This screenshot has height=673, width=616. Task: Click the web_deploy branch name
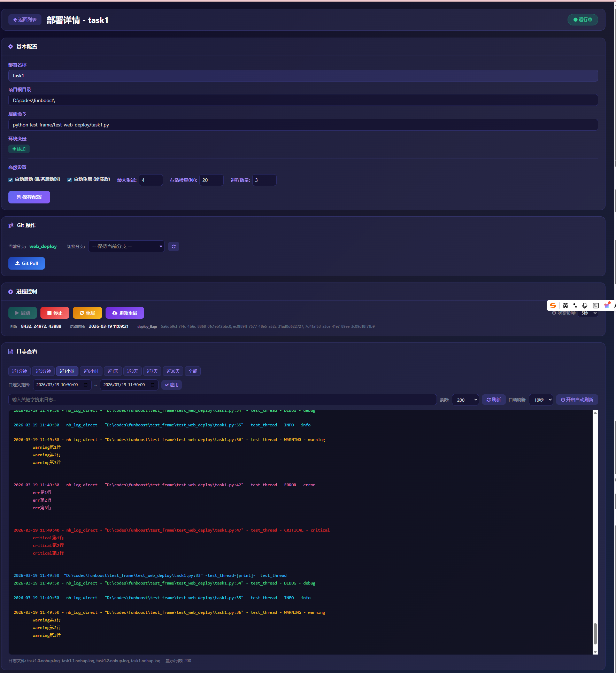[43, 246]
